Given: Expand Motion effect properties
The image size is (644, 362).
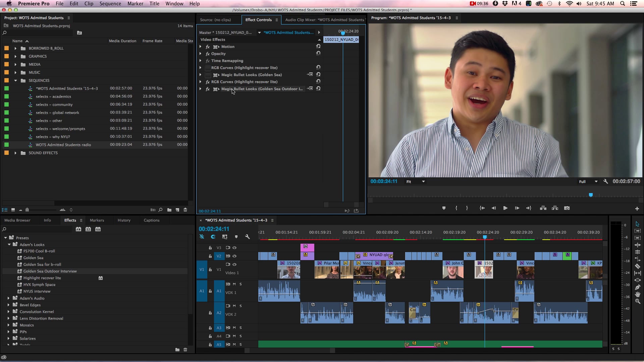Looking at the screenshot, I should (200, 47).
